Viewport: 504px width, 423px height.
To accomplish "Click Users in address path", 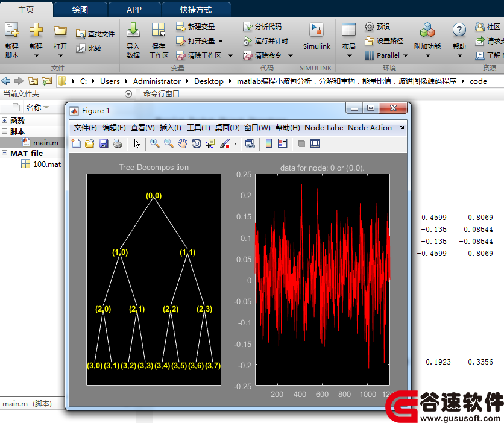I will point(110,81).
